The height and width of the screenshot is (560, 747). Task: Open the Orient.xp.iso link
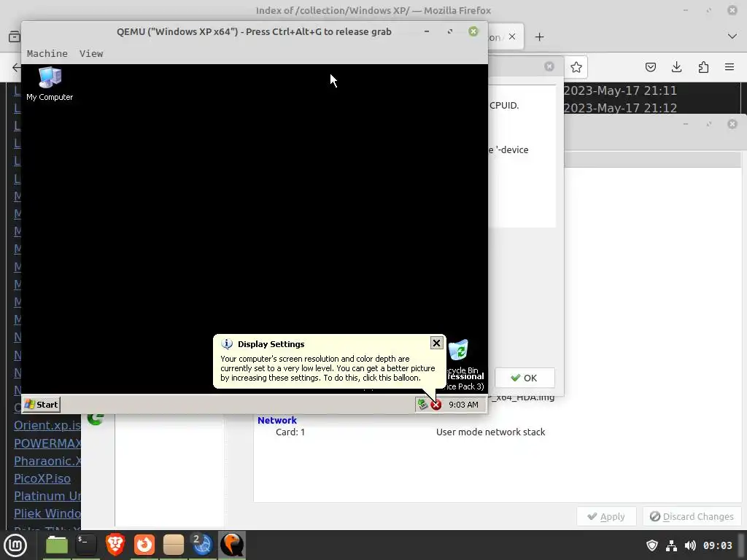pos(47,425)
